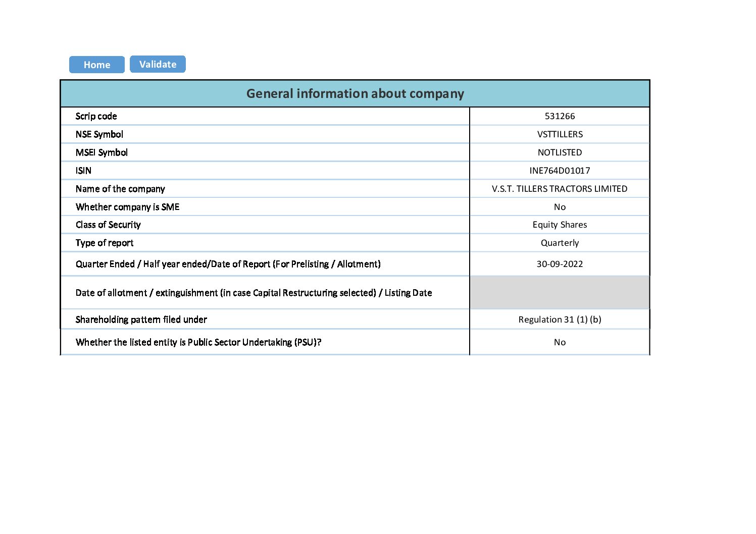Click the ISIN value INE764D01017
Image resolution: width=756 pixels, height=534 pixels.
coord(559,171)
